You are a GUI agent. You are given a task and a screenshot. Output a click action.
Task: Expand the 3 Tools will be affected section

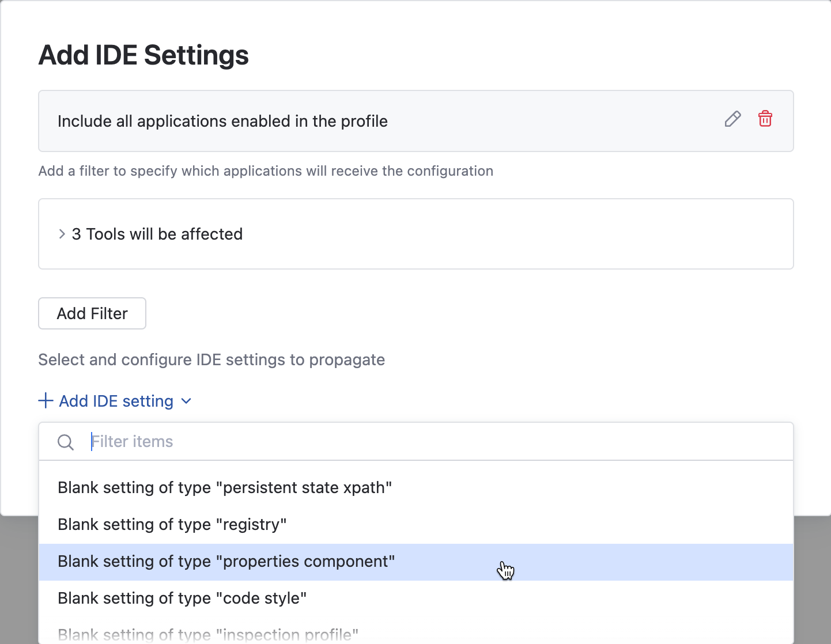click(x=62, y=234)
